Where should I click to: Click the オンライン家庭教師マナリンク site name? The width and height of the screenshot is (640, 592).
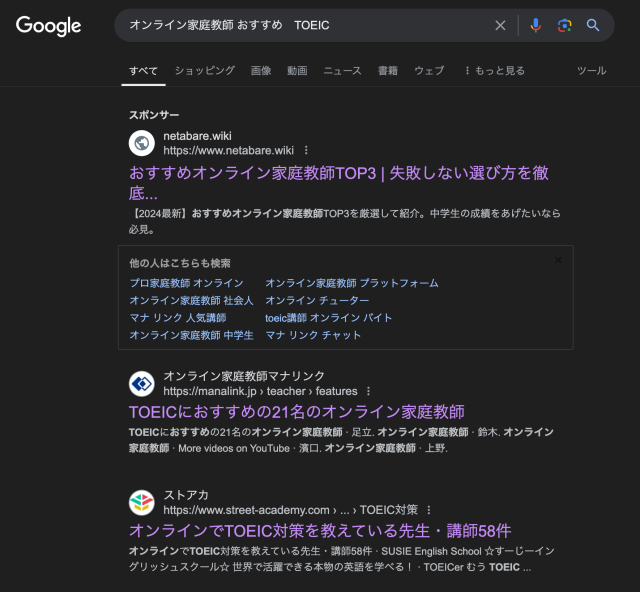244,376
